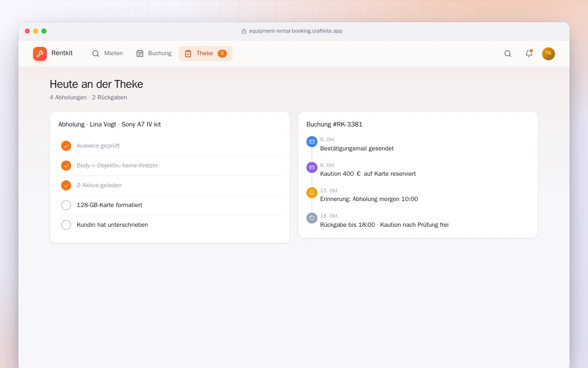Screen dimensions: 588x368
Task: Click the Erinnerung: Abholung morgen 10:00 entry
Action: pos(369,199)
